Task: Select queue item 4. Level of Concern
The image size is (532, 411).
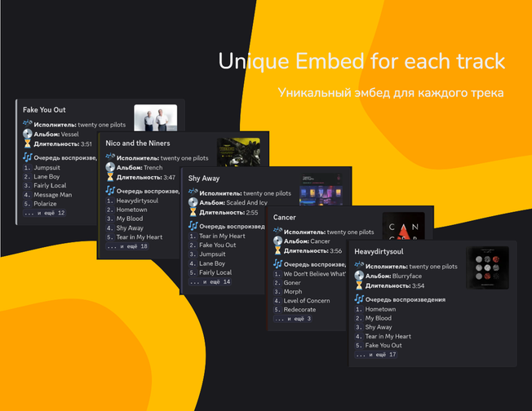Action: pos(302,301)
